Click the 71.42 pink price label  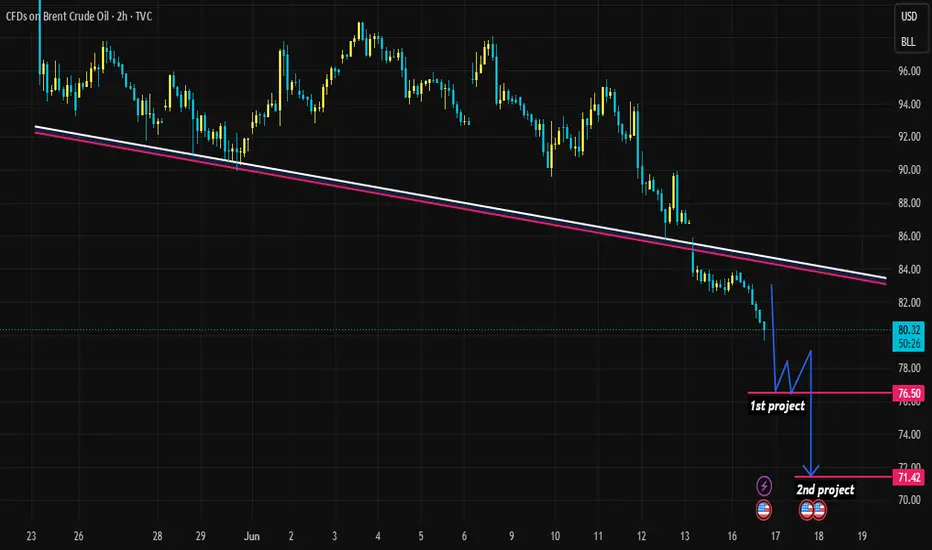click(x=909, y=477)
